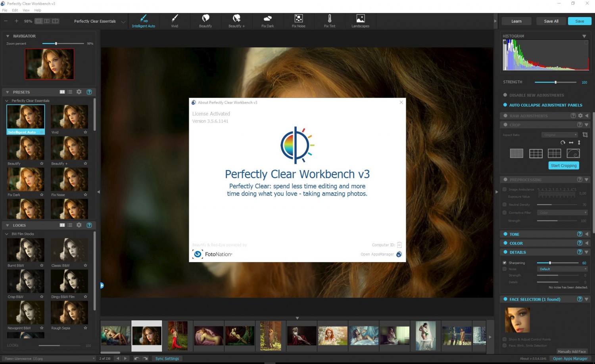Click the crop tool icon beside Aspect Ratio
The image size is (595, 364).
pos(585,135)
